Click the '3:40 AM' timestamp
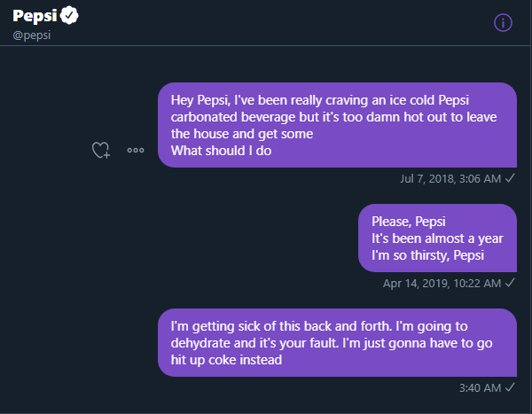Screen dimensions: 532x414 pos(480,387)
